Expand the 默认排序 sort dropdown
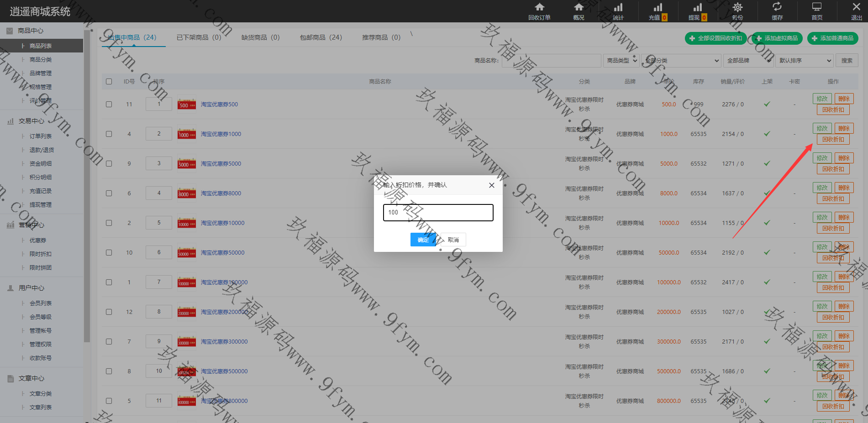The height and width of the screenshot is (423, 868). click(x=805, y=60)
